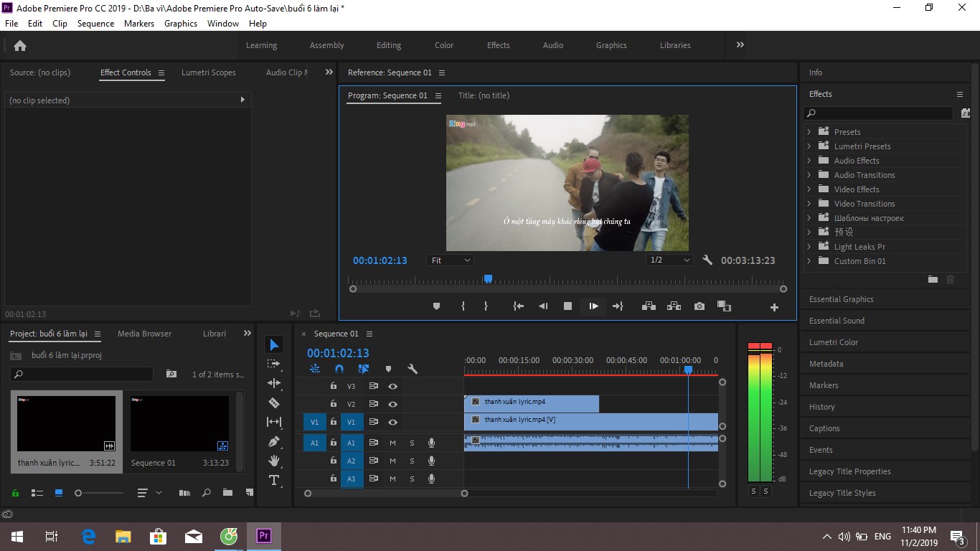Click the Export Frame camera icon
The height and width of the screenshot is (551, 980).
tap(699, 306)
